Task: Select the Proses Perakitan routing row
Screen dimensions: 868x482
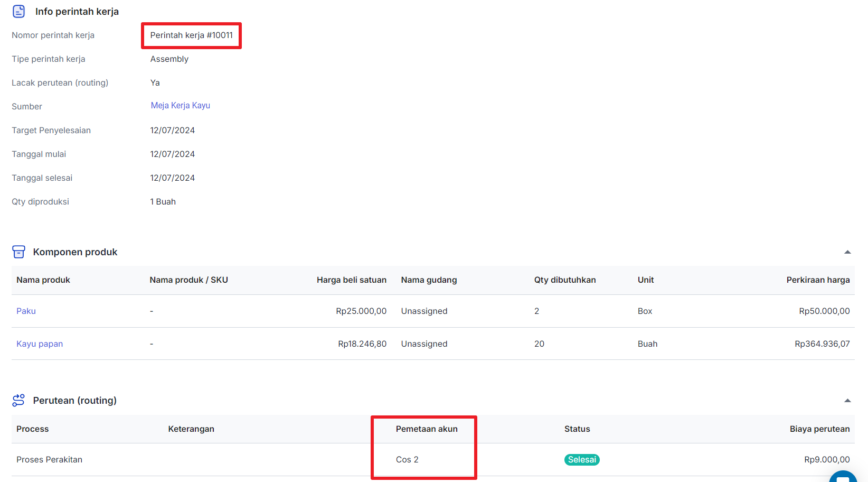Action: 49,460
